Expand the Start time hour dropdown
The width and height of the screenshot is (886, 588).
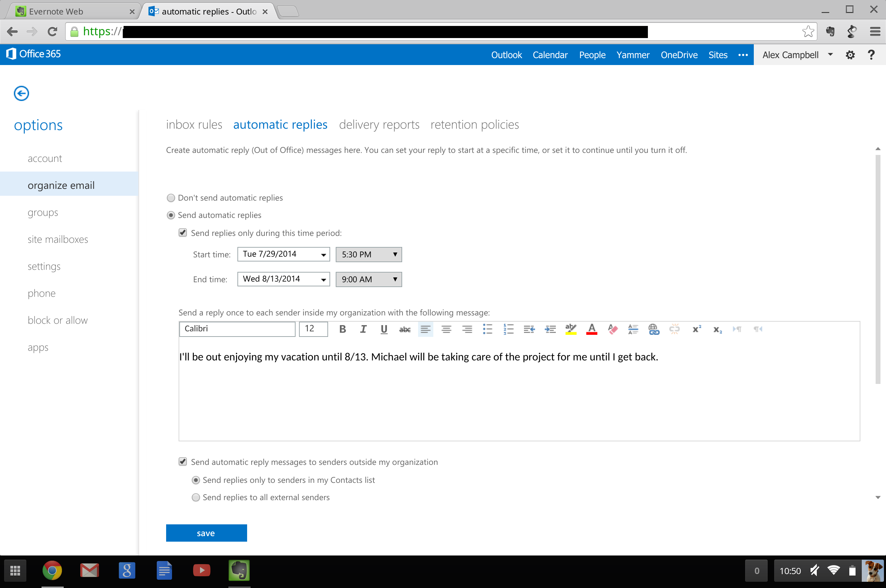394,255
